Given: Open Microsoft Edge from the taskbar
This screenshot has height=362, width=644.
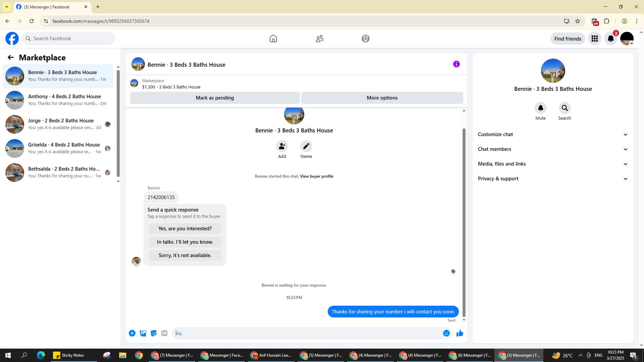Looking at the screenshot, I should pyautogui.click(x=41, y=355).
